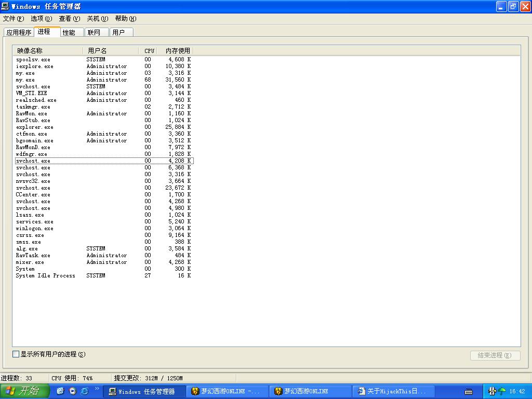The width and height of the screenshot is (532, 399).
Task: Open the 帮助 menu
Action: pos(126,19)
